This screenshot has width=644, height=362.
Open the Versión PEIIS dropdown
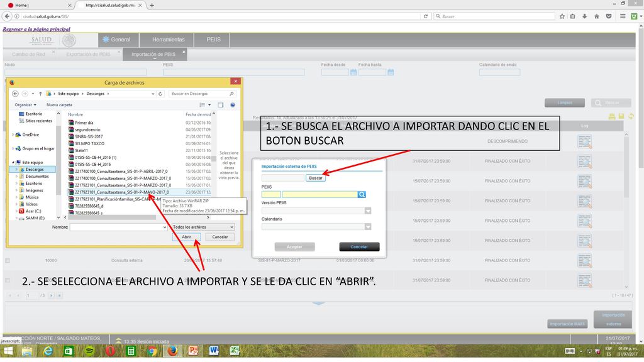[x=367, y=211]
